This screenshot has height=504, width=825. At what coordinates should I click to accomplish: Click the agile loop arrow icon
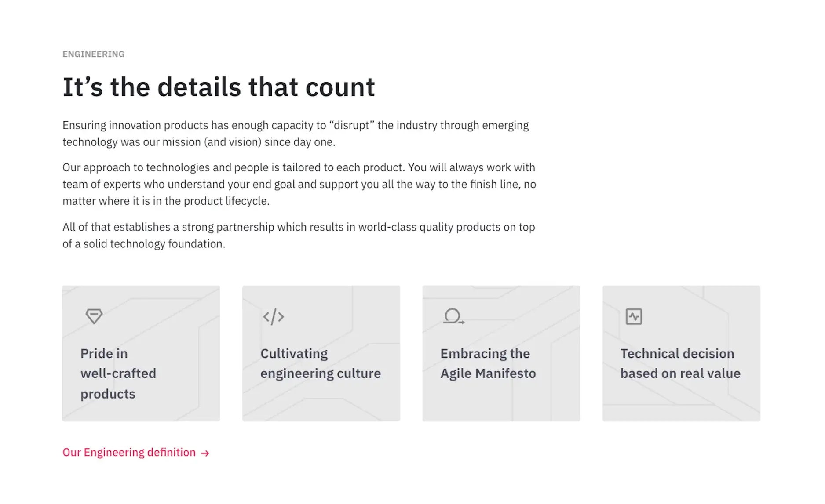pyautogui.click(x=454, y=316)
